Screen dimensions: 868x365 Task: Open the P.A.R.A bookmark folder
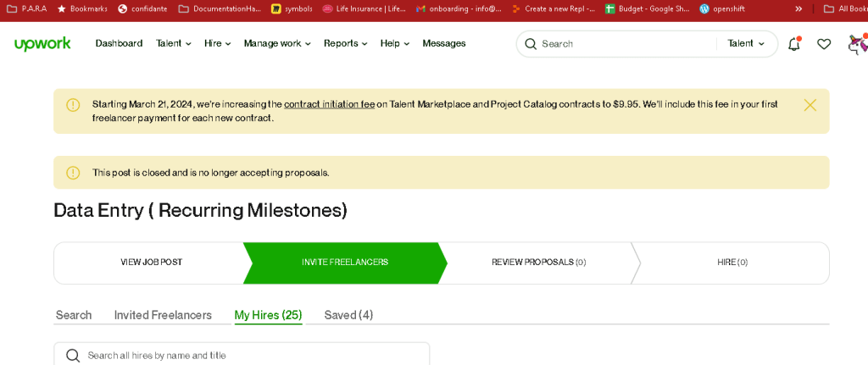pyautogui.click(x=26, y=8)
